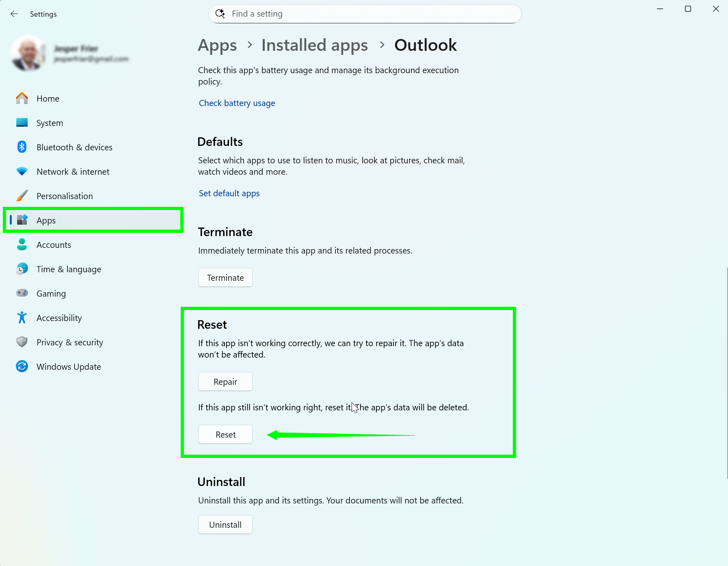Click the Accounts person icon
Screen dimensions: 728x566
point(22,245)
